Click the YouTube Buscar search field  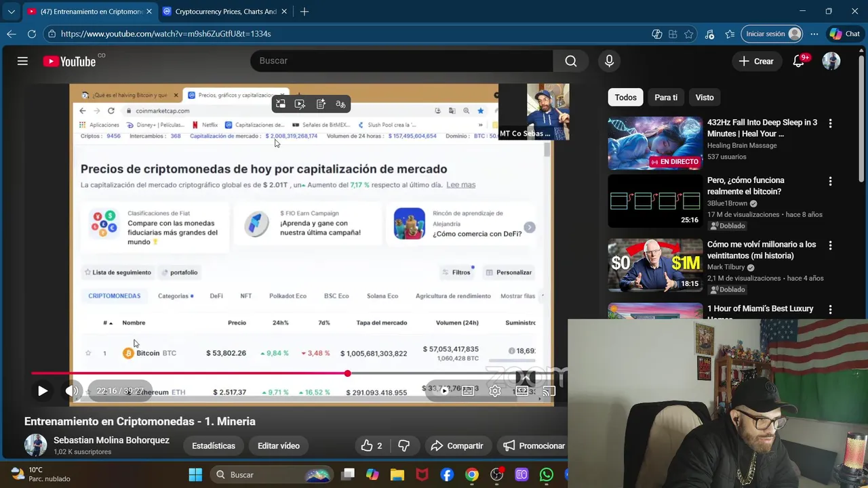(x=401, y=61)
